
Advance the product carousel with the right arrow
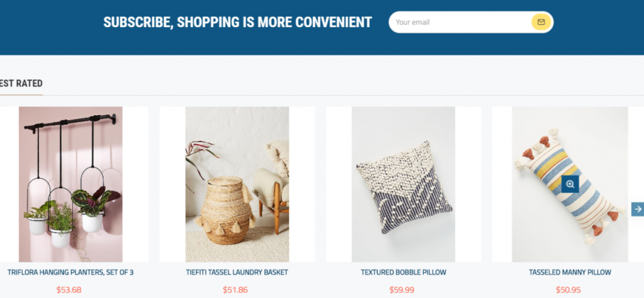[x=638, y=209]
